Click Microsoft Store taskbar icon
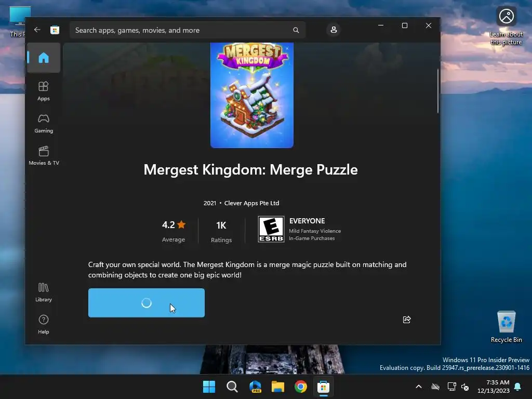This screenshot has width=532, height=399. [x=323, y=387]
